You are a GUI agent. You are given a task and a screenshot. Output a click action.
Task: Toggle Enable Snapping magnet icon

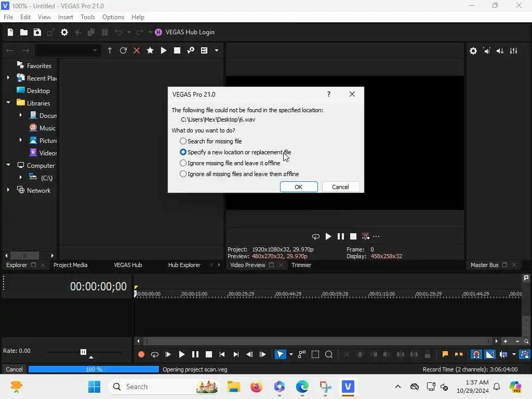tap(476, 354)
